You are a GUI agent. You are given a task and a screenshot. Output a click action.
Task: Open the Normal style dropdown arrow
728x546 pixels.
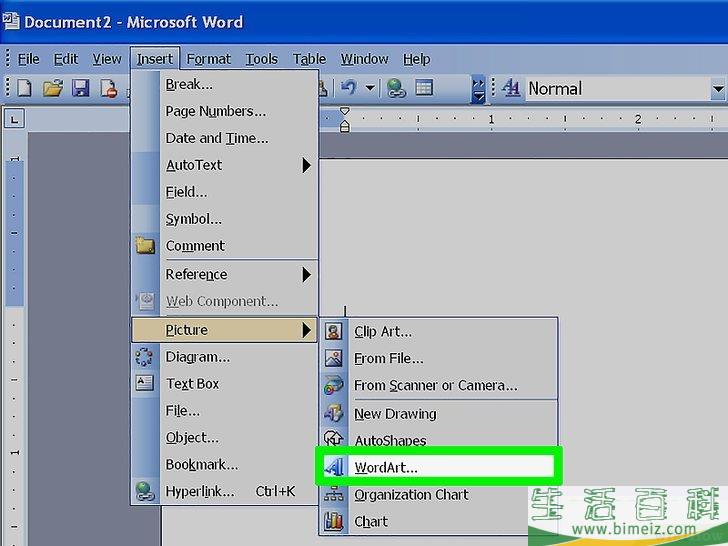pyautogui.click(x=718, y=89)
